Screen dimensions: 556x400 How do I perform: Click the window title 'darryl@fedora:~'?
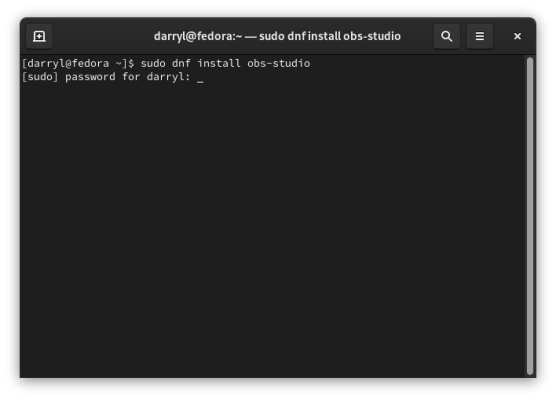click(198, 36)
